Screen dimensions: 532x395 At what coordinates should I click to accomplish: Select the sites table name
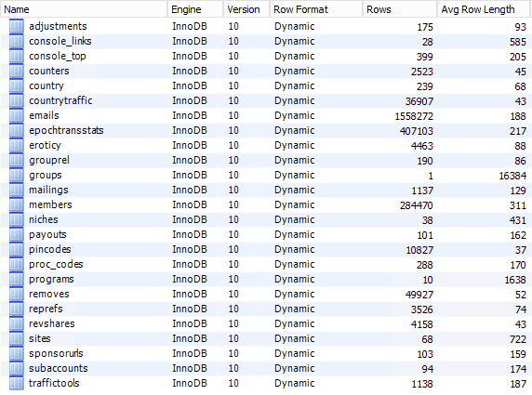40,338
